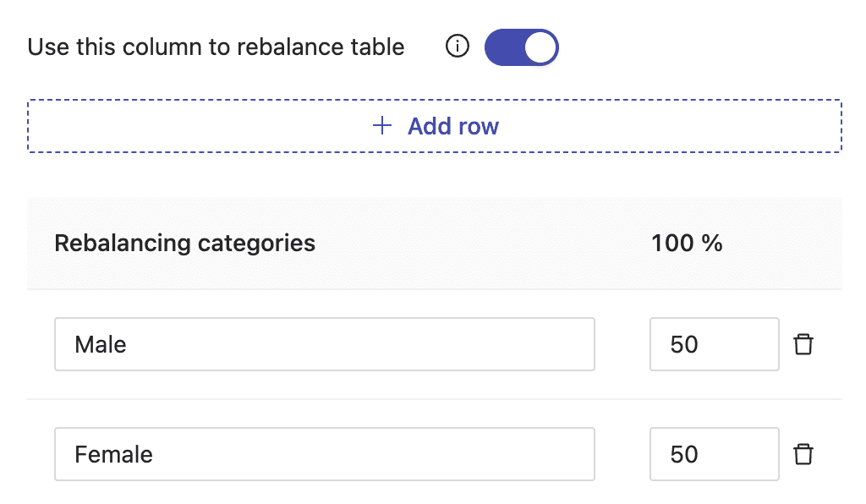Focus the Male percentage field showing 50
The height and width of the screenshot is (504, 866).
[x=714, y=344]
